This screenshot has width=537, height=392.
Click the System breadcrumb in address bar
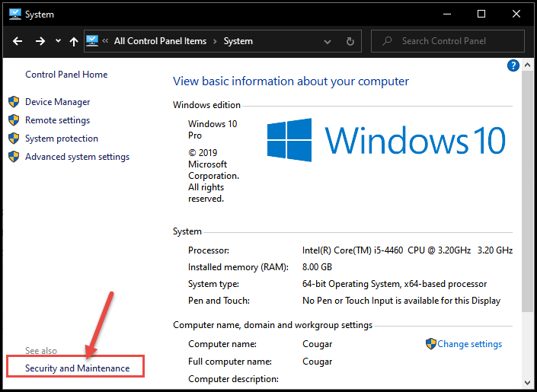(238, 41)
